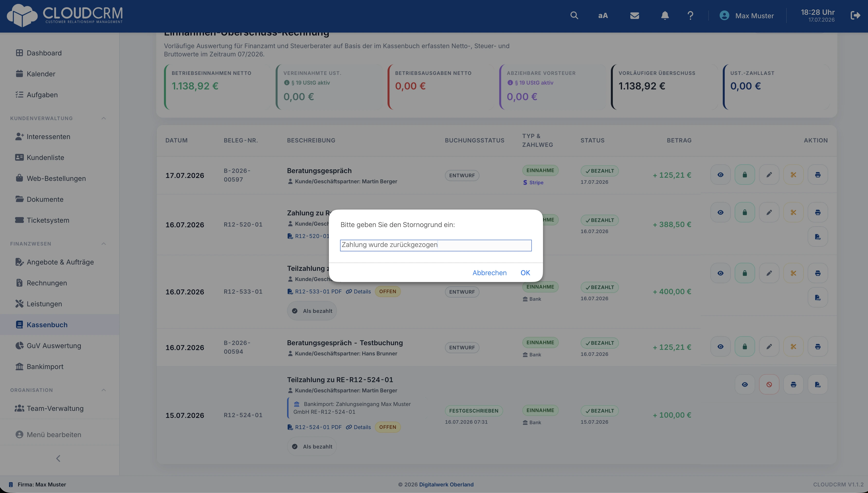Open Bankimport page
868x493 pixels.
click(x=59, y=367)
